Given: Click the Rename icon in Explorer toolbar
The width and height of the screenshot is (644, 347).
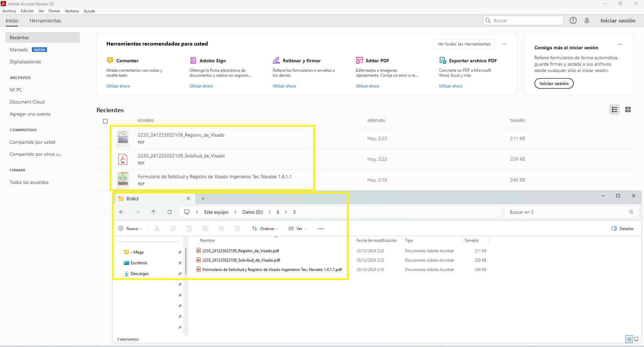Looking at the screenshot, I should pyautogui.click(x=205, y=228).
